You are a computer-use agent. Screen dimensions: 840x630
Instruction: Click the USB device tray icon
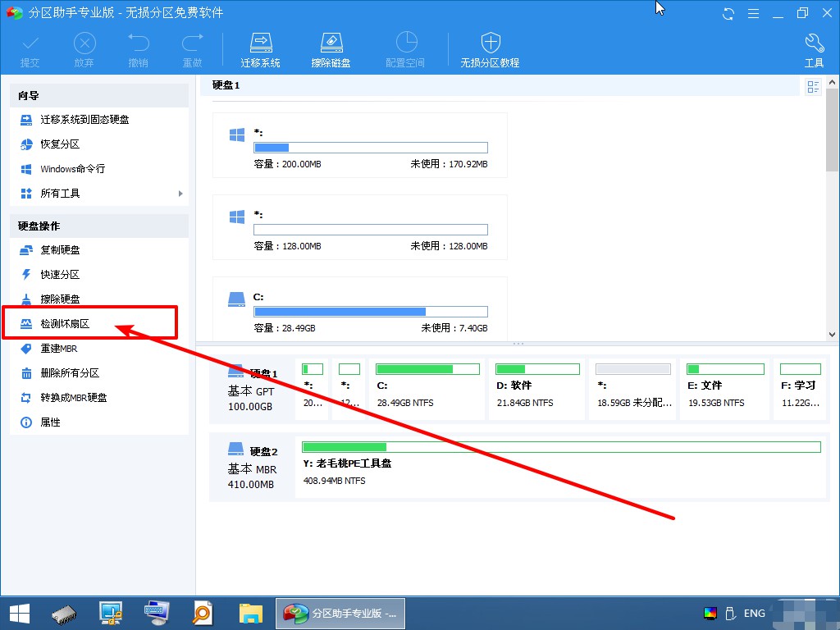click(x=729, y=614)
